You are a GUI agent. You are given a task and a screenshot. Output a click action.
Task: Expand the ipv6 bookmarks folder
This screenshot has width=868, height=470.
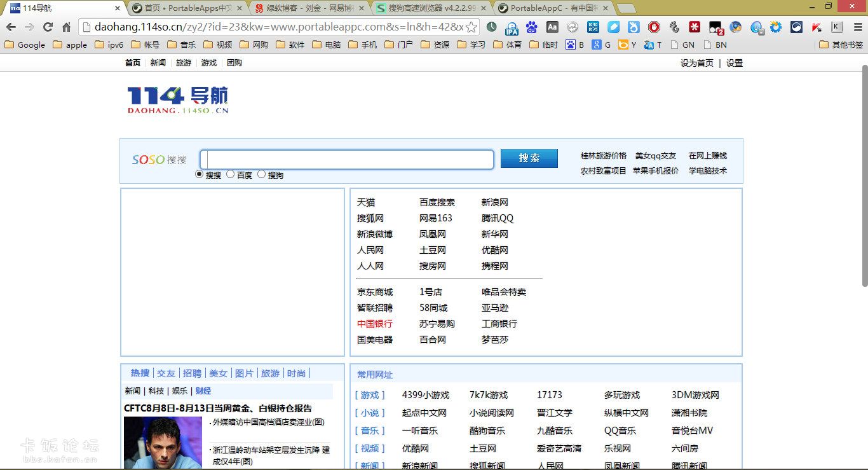(x=109, y=45)
